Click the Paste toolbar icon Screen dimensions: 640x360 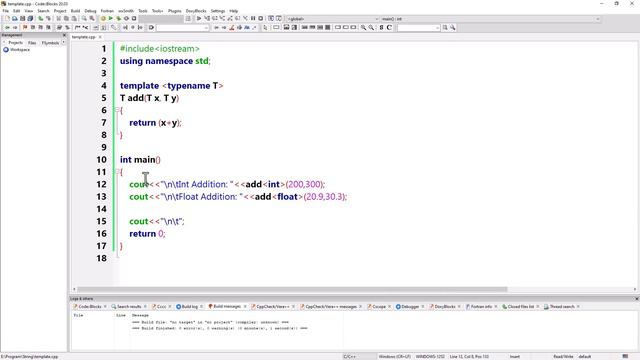(x=74, y=19)
